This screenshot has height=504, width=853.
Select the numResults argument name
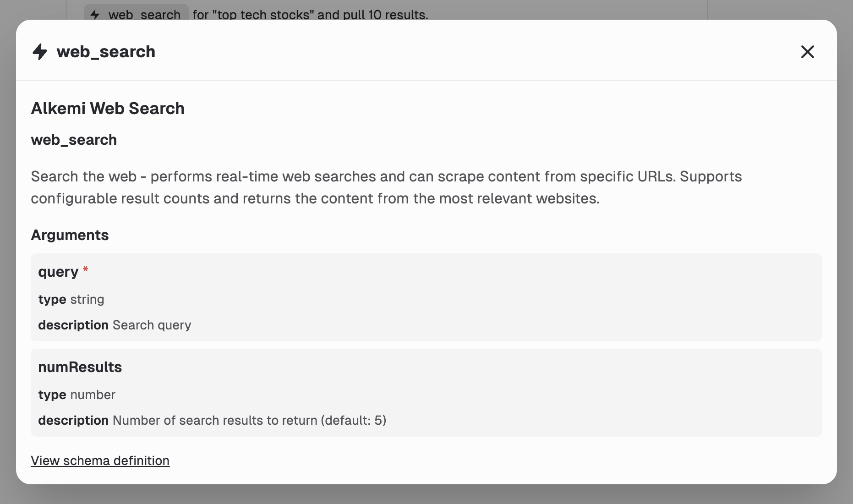point(80,367)
